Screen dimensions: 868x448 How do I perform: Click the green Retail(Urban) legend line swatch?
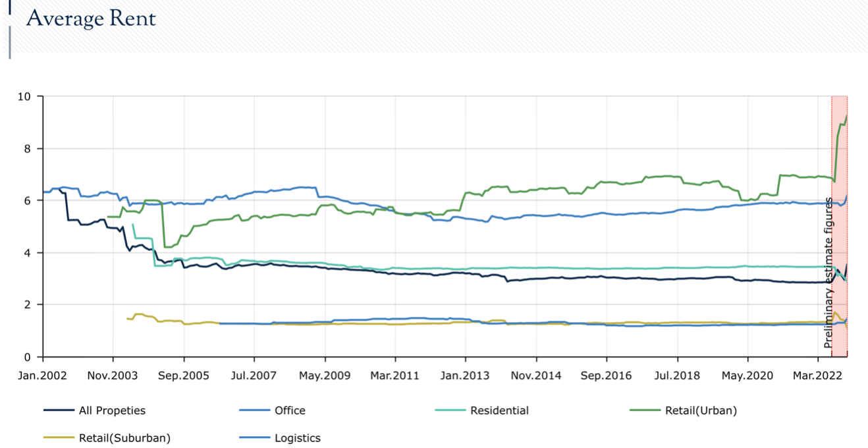click(644, 410)
